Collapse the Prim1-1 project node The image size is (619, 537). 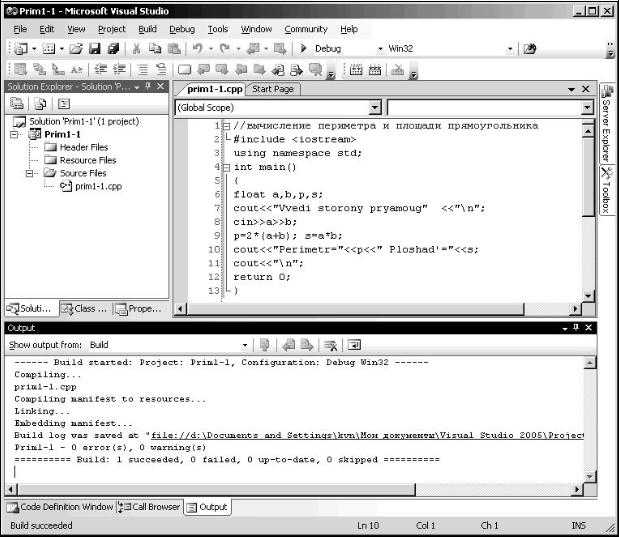[x=15, y=135]
